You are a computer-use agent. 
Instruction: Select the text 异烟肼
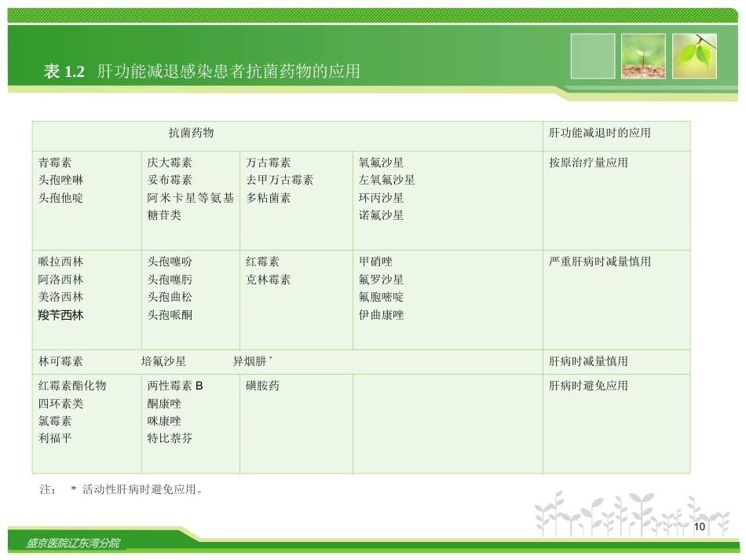click(x=250, y=361)
